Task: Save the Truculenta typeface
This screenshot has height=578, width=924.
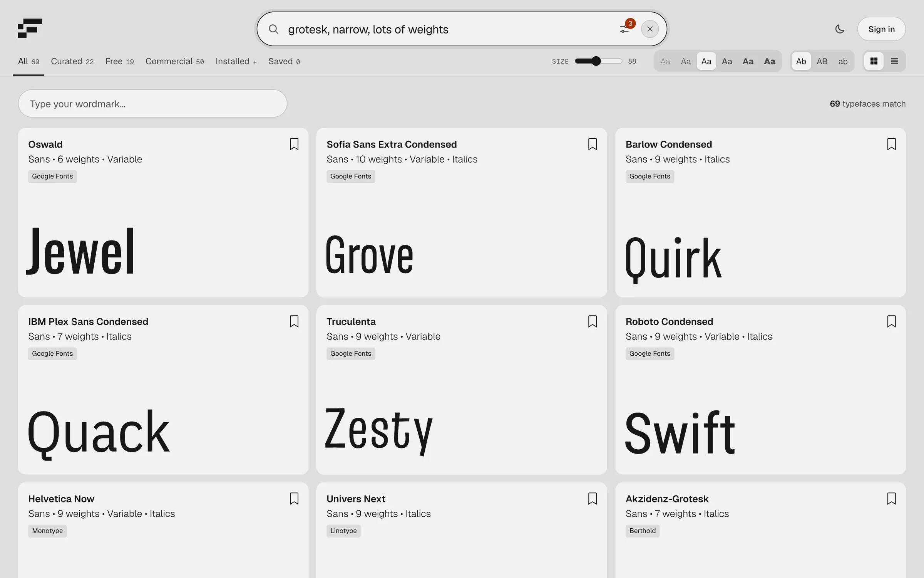Action: point(593,321)
